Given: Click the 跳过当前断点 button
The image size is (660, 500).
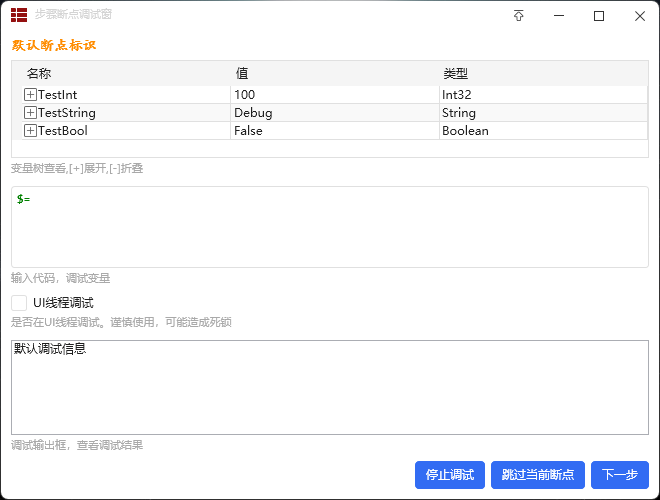Looking at the screenshot, I should (x=538, y=475).
